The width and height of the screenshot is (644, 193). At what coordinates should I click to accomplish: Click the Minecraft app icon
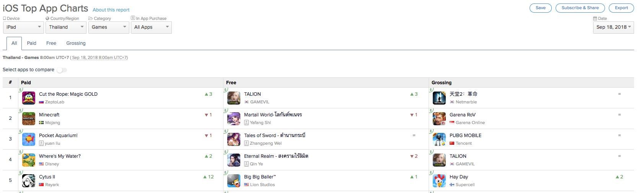pyautogui.click(x=29, y=119)
